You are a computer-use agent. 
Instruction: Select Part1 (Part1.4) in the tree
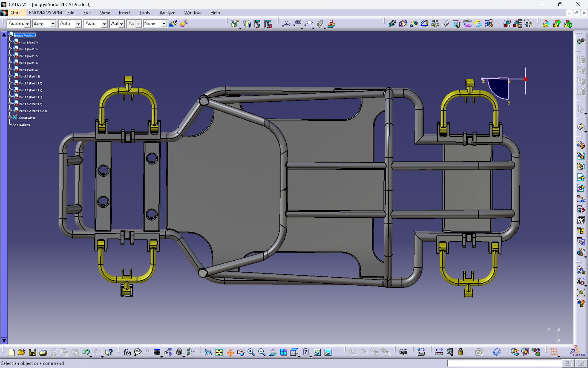pyautogui.click(x=28, y=70)
